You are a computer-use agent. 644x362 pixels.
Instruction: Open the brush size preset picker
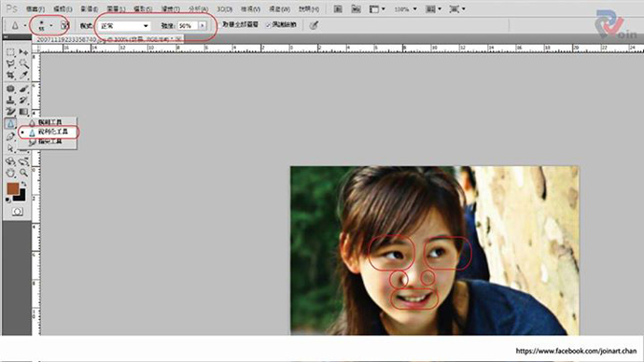point(45,25)
